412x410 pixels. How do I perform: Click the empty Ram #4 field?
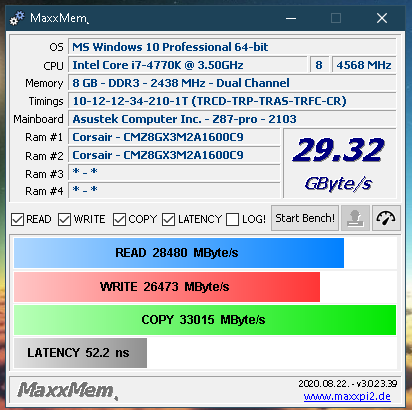tap(174, 190)
